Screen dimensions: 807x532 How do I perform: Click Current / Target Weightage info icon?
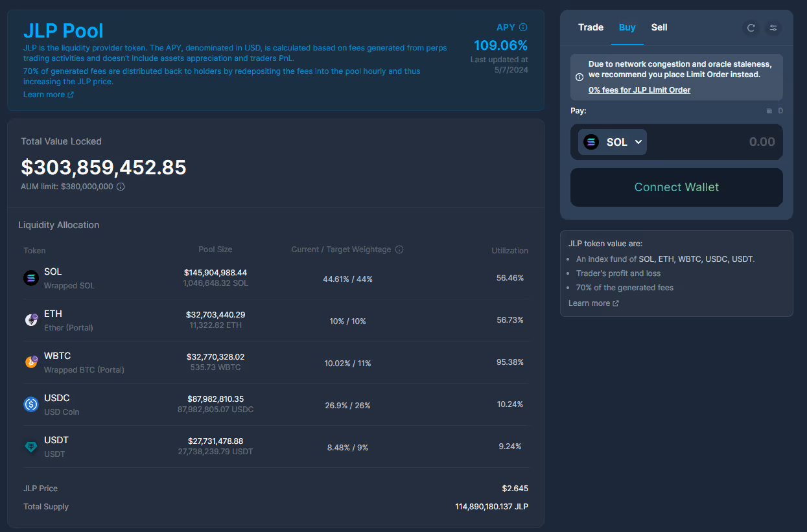[x=399, y=249]
